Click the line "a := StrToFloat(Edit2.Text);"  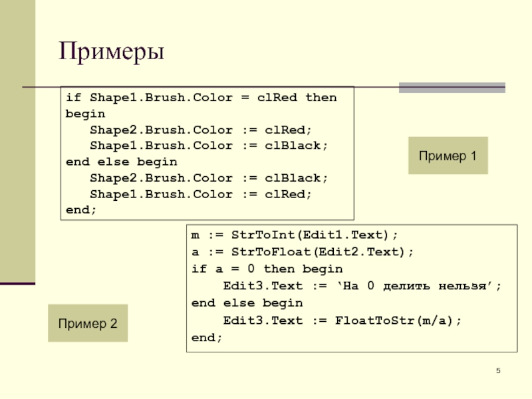tap(303, 253)
